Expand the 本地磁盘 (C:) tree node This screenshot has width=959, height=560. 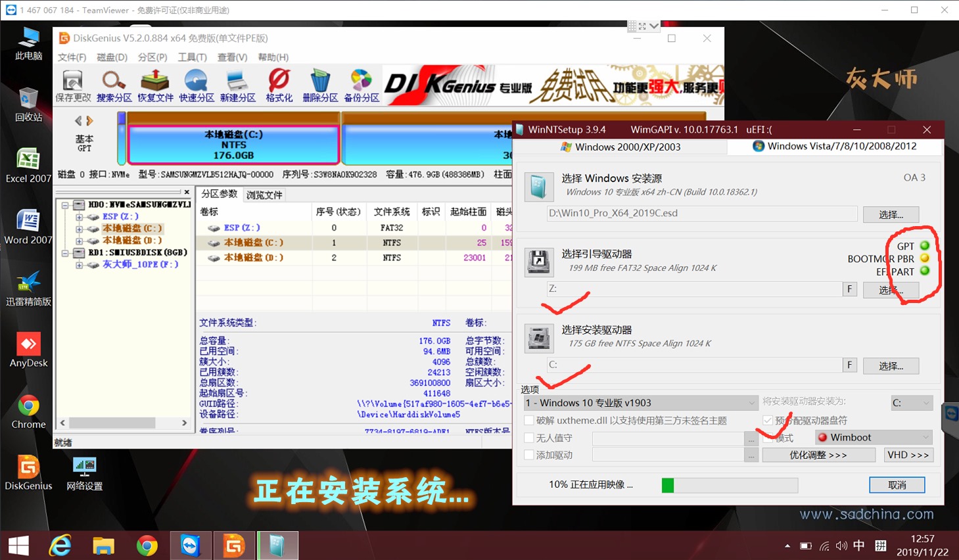(x=79, y=229)
